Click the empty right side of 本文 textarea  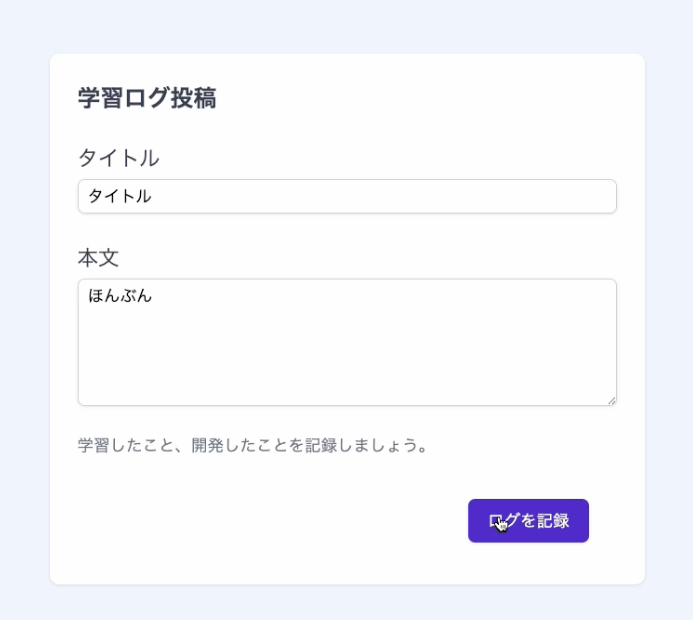(520, 330)
